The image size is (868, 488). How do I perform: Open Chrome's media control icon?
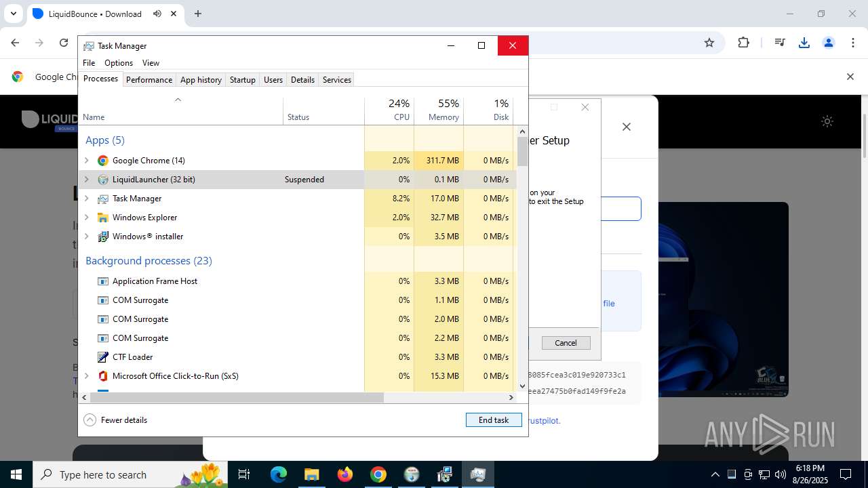780,43
